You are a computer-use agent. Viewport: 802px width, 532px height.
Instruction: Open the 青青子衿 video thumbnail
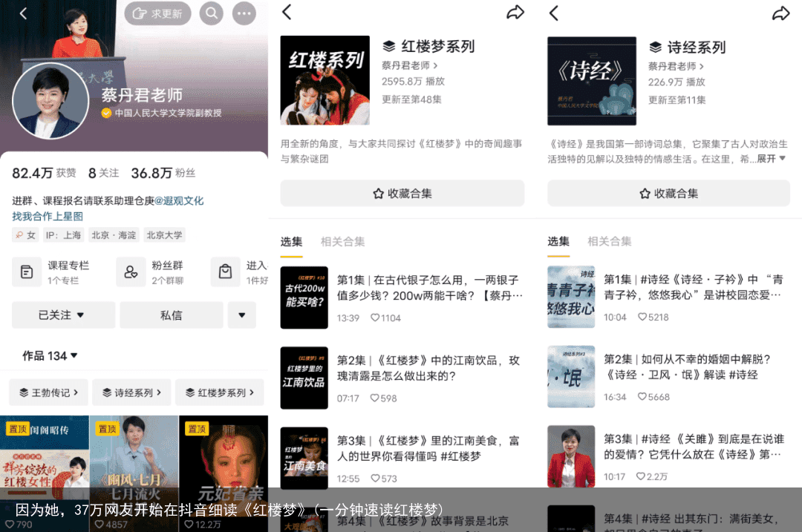click(x=571, y=297)
